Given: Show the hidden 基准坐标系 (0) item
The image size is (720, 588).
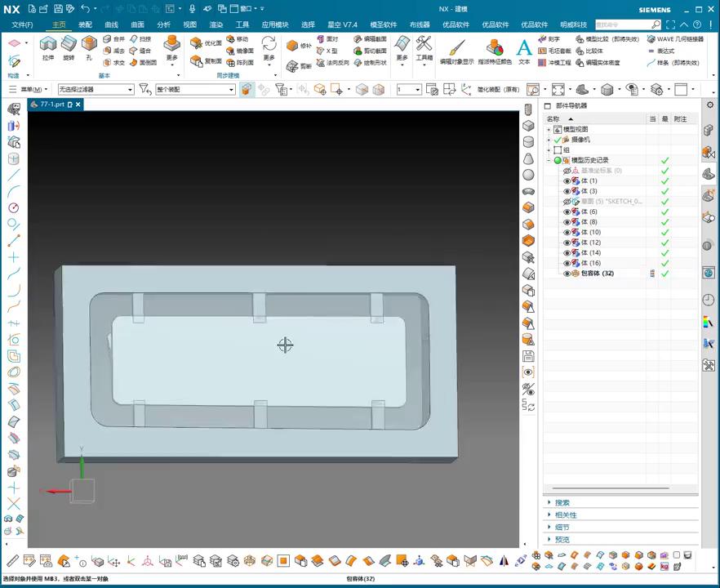Looking at the screenshot, I should (567, 171).
